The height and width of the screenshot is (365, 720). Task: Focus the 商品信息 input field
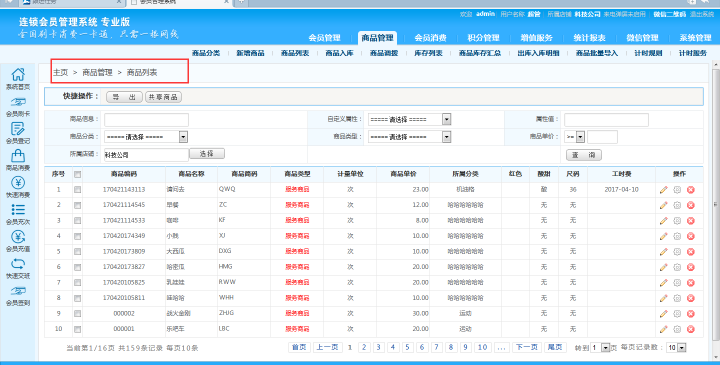click(146, 119)
